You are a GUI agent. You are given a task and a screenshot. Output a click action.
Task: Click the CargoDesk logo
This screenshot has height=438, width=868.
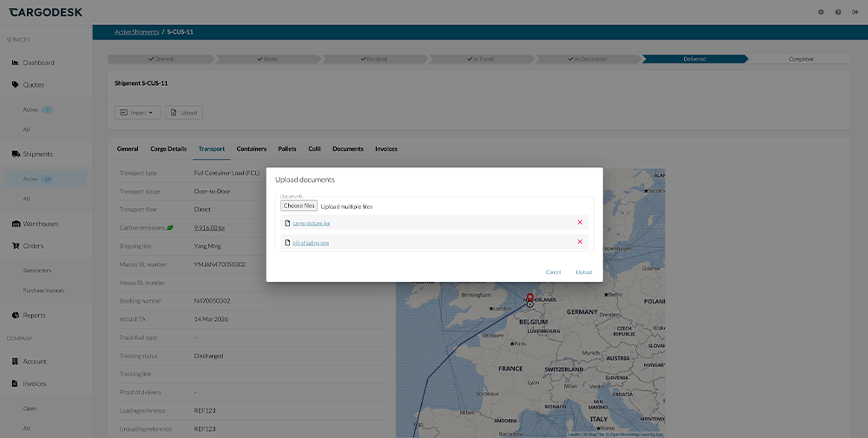tap(45, 12)
